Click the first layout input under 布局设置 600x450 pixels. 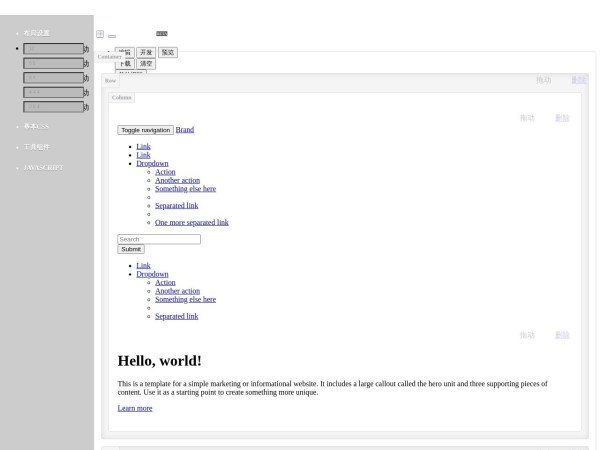(x=53, y=48)
